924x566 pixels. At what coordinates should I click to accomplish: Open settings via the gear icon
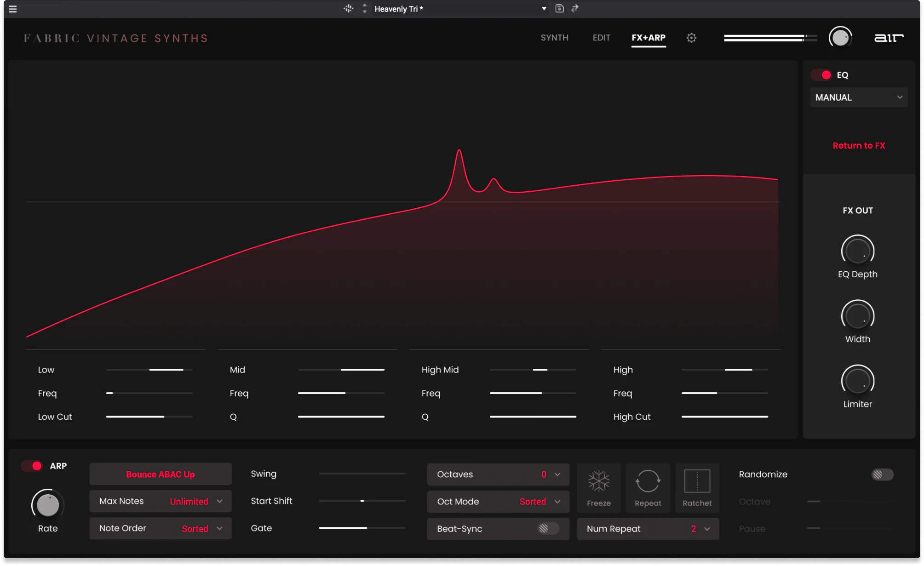(x=691, y=38)
